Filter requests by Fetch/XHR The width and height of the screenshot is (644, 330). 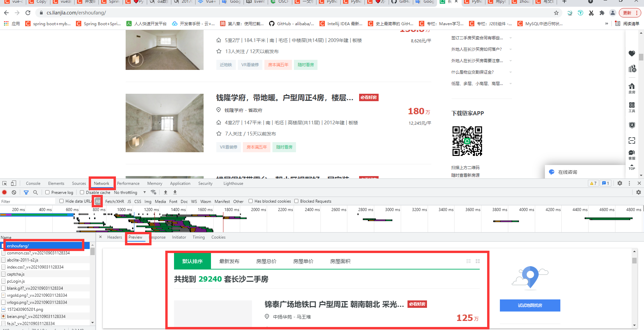(115, 201)
